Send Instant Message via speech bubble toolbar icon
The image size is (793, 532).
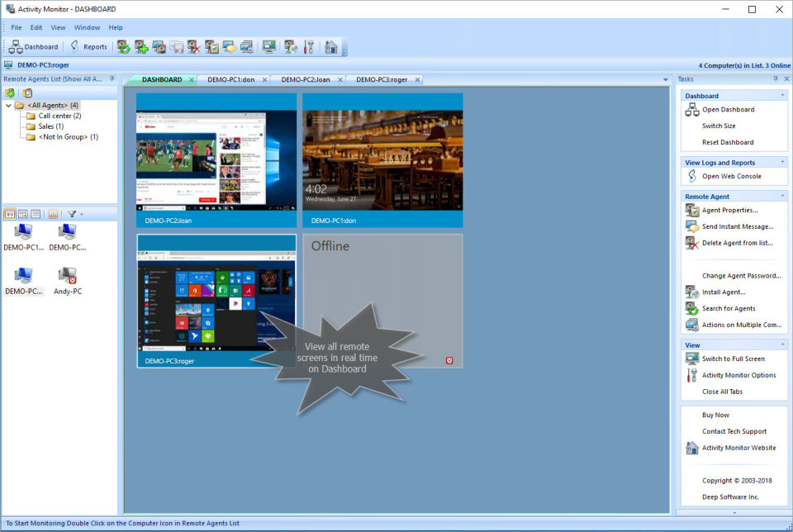(x=229, y=47)
